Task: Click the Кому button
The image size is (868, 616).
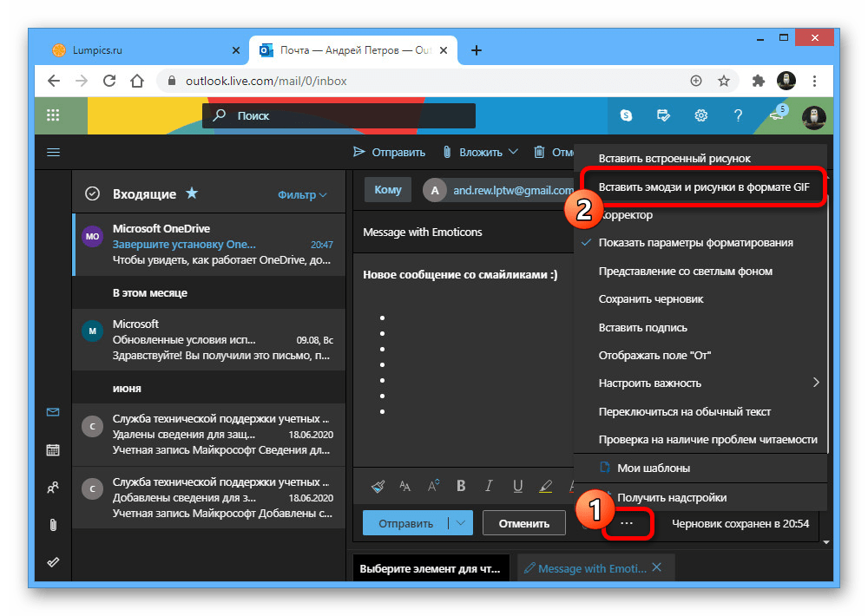Action: pos(387,190)
